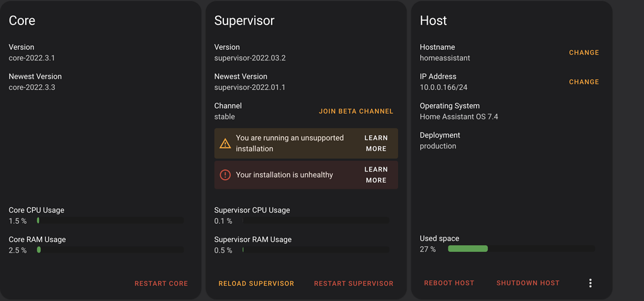Screen dimensions: 644x301
Task: Select supervisor-2022.03.2 version text
Action: [250, 58]
